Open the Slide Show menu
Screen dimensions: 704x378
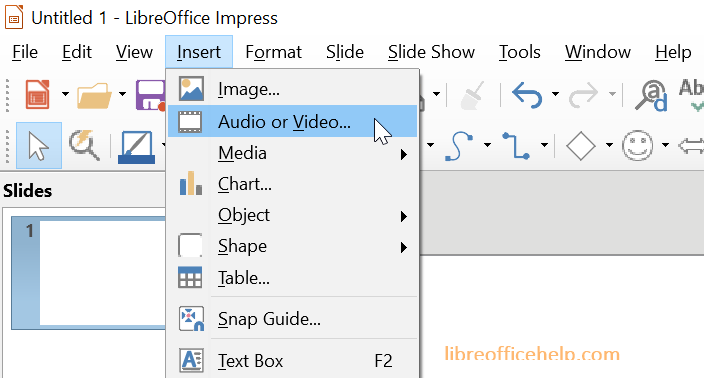pos(431,52)
